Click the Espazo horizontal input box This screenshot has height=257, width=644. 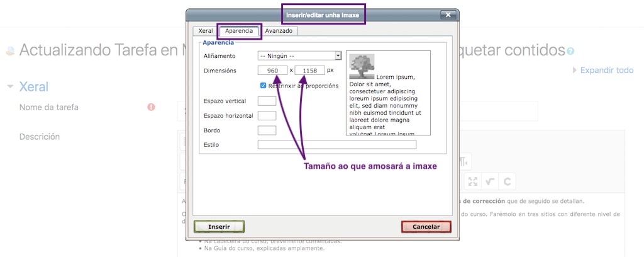point(267,115)
